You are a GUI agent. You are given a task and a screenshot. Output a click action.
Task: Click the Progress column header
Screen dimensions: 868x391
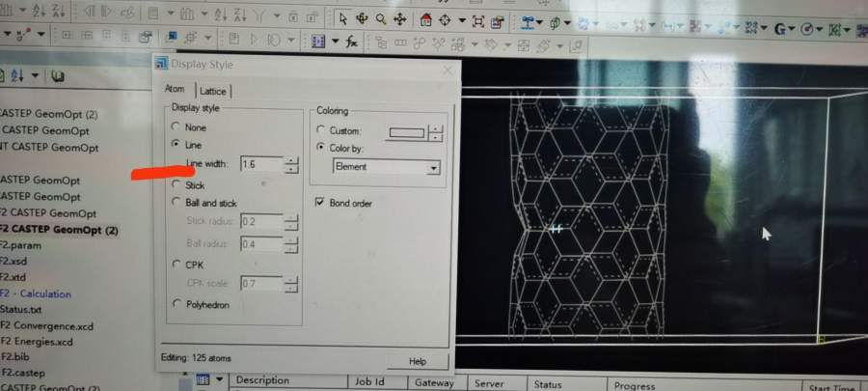click(x=704, y=385)
